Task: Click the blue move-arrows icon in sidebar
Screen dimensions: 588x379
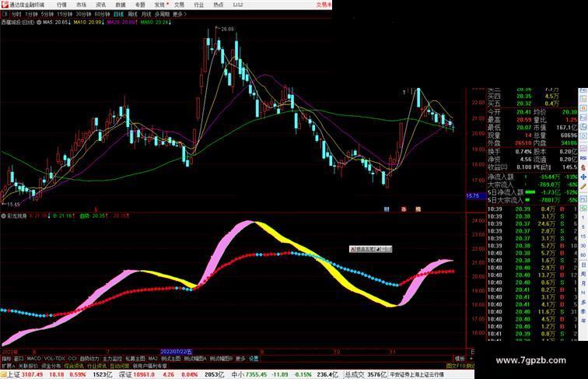Action: click(583, 177)
